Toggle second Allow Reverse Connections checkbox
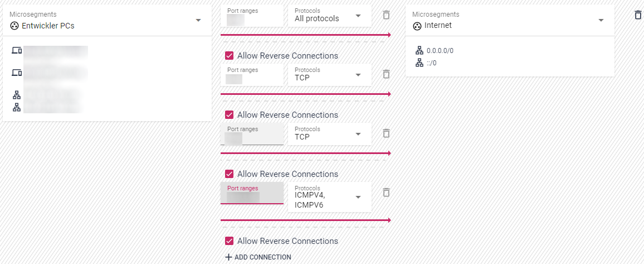 tap(229, 115)
